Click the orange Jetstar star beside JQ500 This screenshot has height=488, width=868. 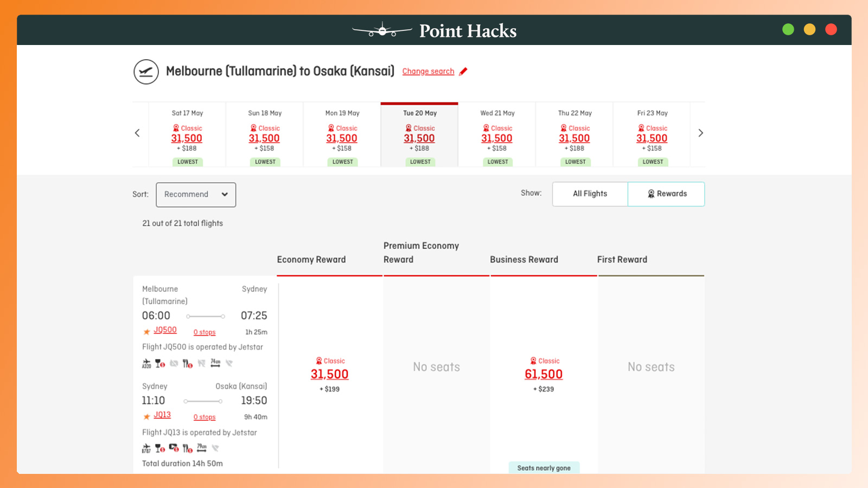coord(146,331)
